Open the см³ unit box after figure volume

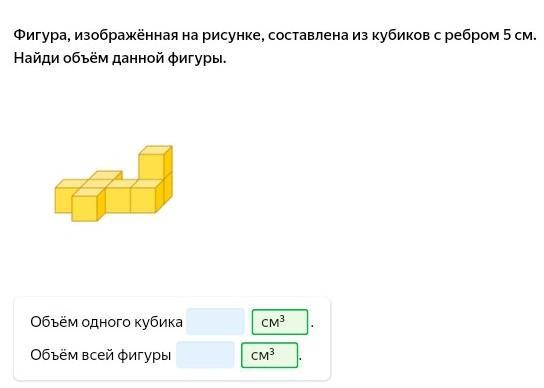pos(269,355)
